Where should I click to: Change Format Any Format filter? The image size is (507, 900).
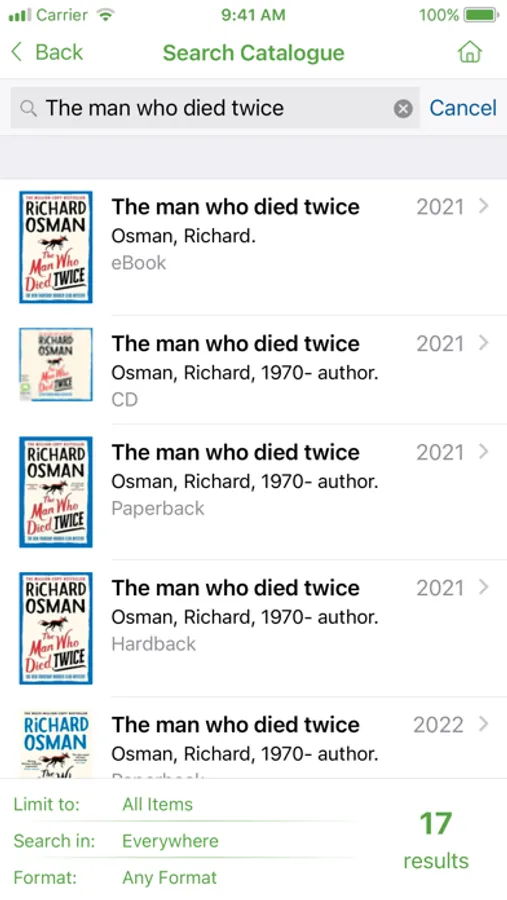pos(169,878)
